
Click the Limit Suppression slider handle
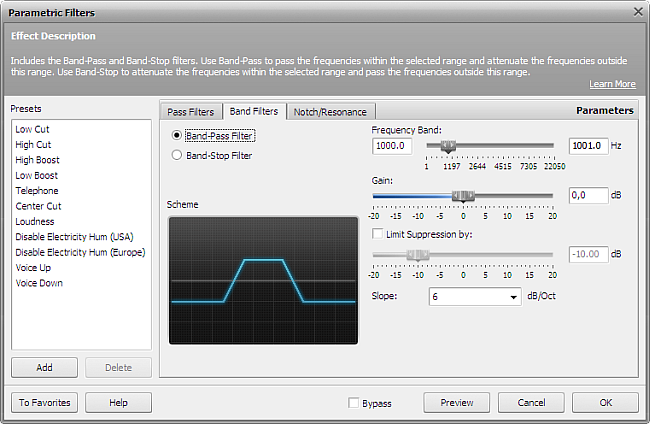point(418,255)
